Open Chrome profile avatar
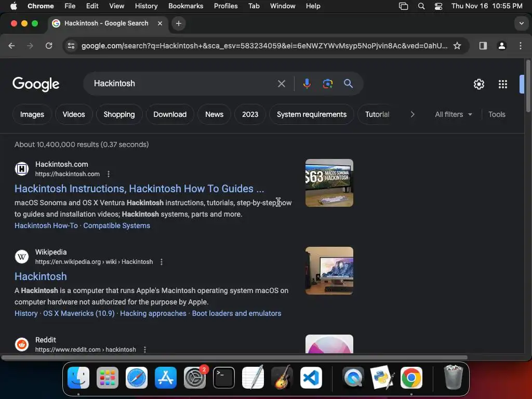Viewport: 532px width, 399px height. click(x=502, y=46)
